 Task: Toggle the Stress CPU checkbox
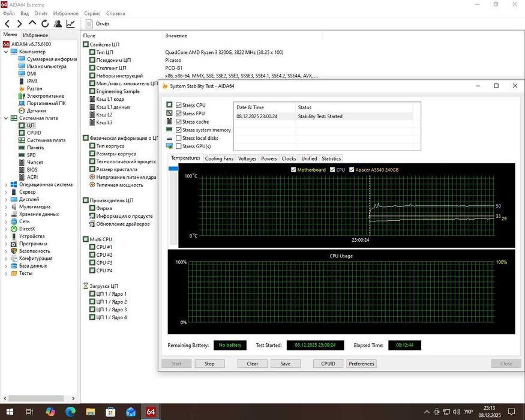coord(178,105)
